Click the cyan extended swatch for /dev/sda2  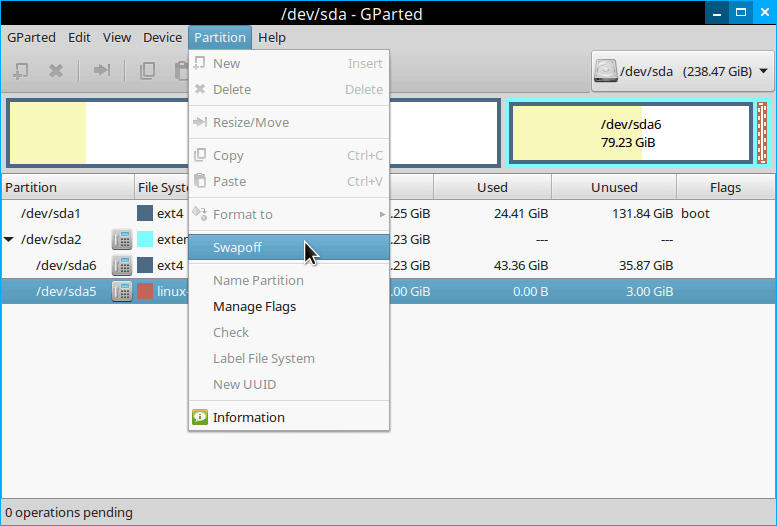pos(145,239)
